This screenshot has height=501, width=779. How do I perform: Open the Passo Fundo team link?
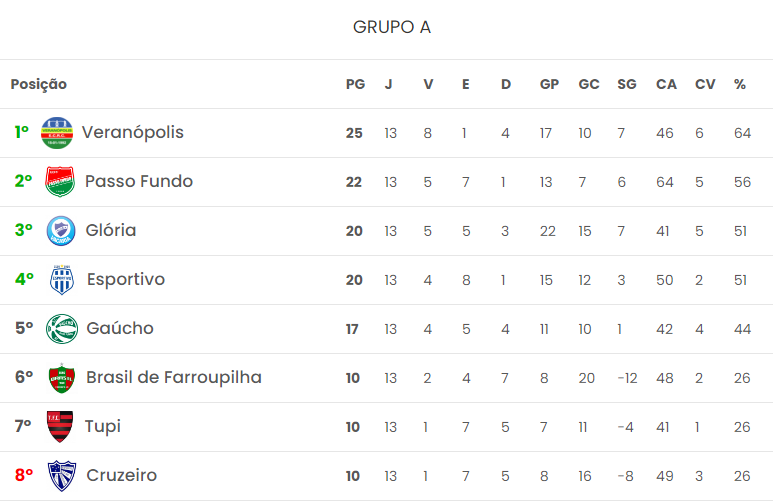pyautogui.click(x=139, y=181)
